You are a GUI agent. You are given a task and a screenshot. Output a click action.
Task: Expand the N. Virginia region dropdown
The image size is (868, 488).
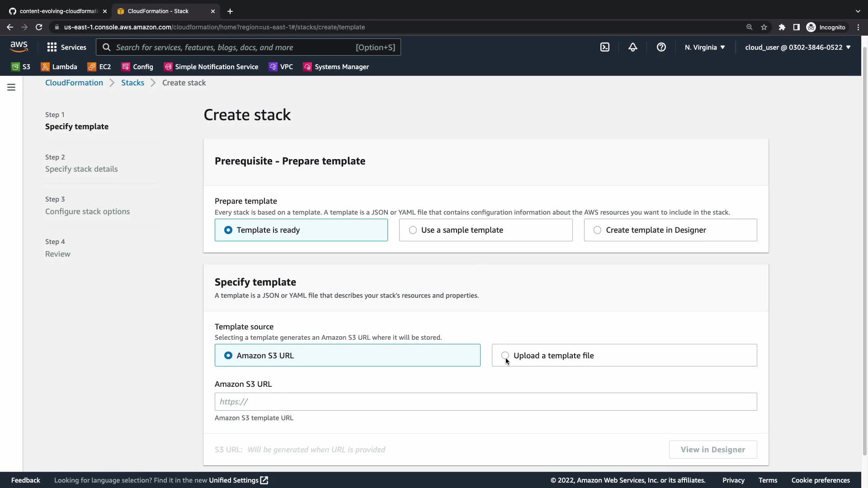coord(704,47)
